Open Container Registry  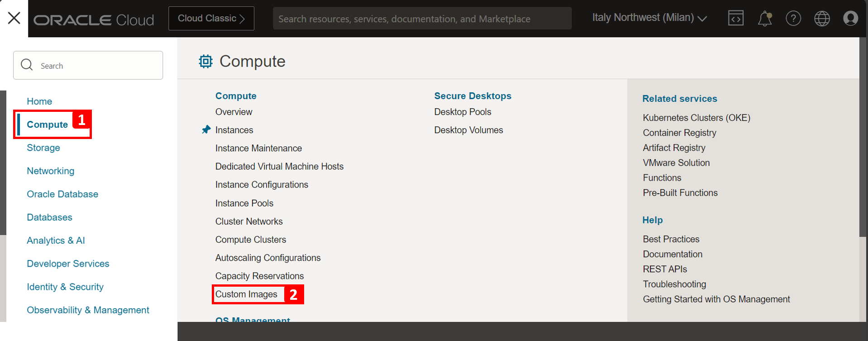679,133
